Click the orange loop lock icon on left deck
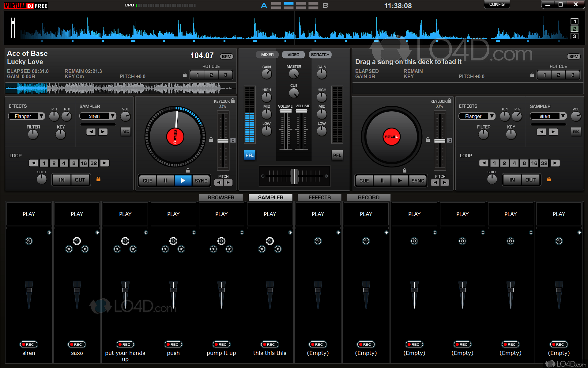588x368 pixels. pyautogui.click(x=98, y=179)
